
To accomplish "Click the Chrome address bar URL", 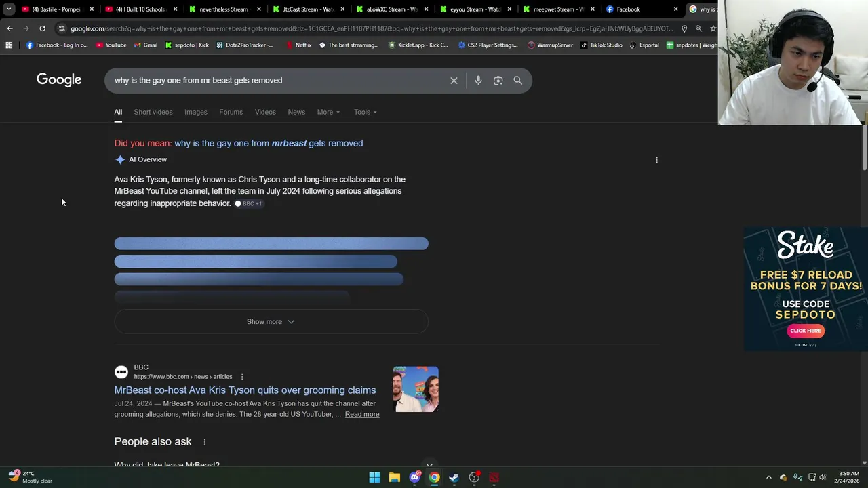I will point(372,28).
